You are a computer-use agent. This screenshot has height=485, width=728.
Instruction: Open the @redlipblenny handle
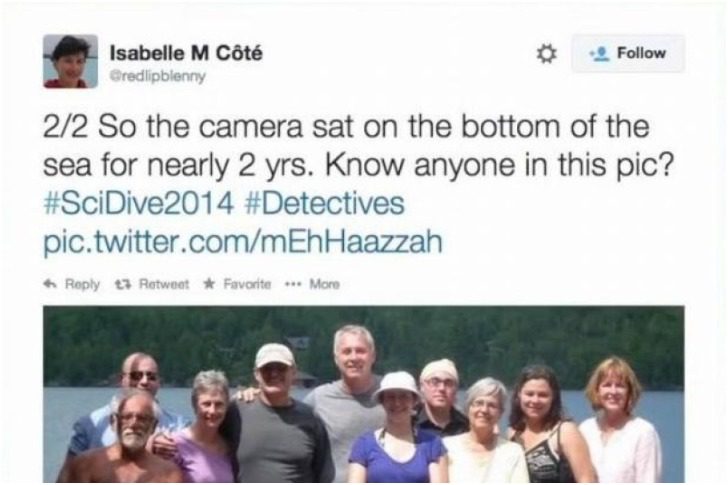[x=157, y=76]
